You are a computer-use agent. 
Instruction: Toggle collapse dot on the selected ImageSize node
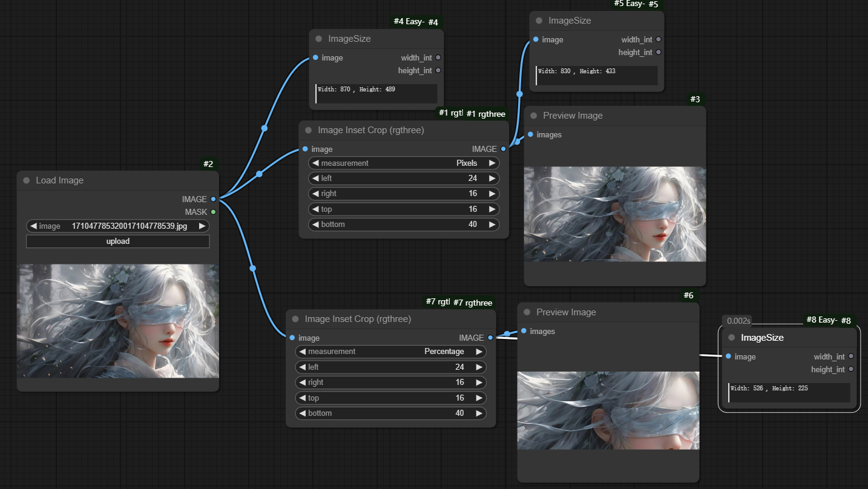(731, 338)
